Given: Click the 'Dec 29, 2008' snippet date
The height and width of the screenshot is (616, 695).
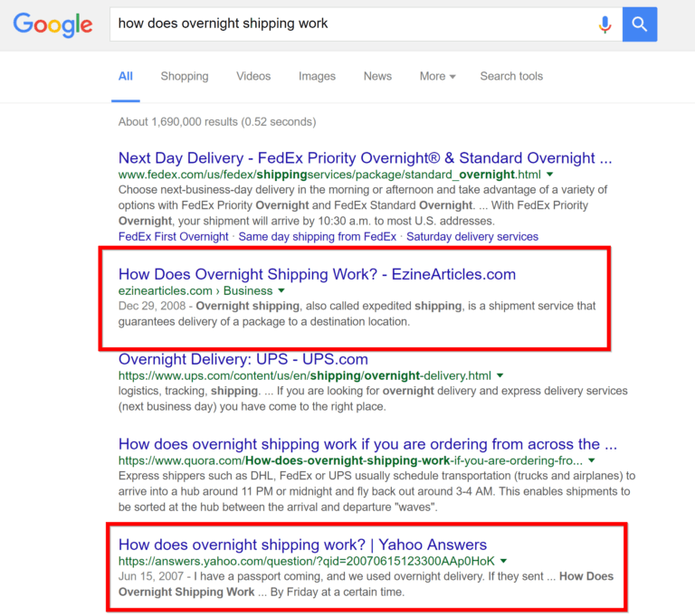Looking at the screenshot, I should click(152, 307).
